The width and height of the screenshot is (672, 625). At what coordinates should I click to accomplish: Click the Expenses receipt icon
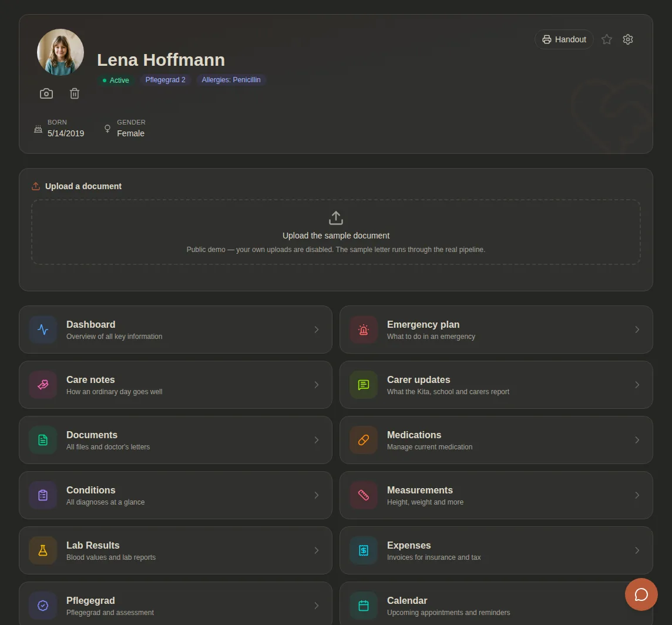click(x=364, y=551)
